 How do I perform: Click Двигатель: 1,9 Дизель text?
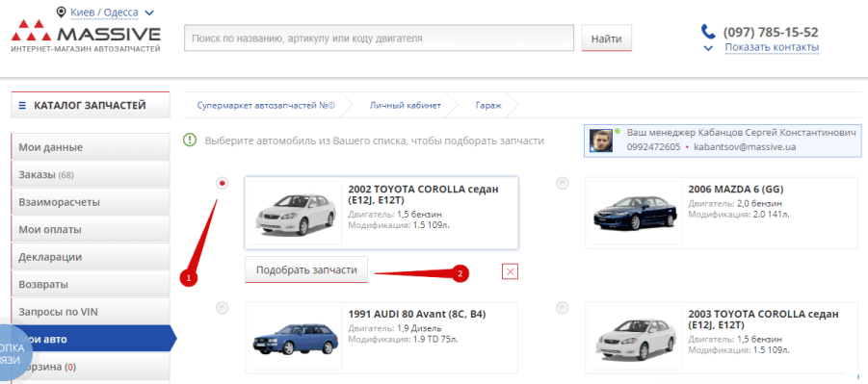tap(395, 328)
